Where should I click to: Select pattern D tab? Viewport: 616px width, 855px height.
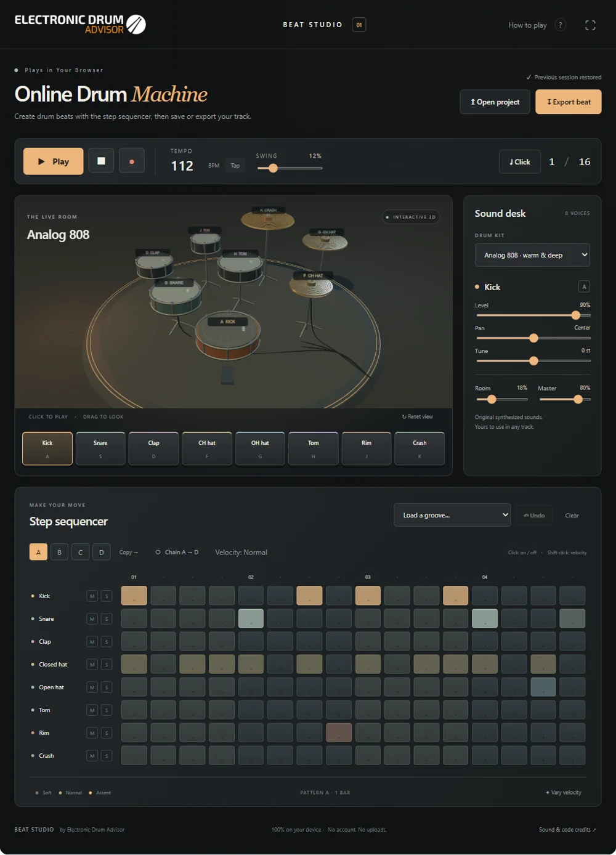coord(102,552)
